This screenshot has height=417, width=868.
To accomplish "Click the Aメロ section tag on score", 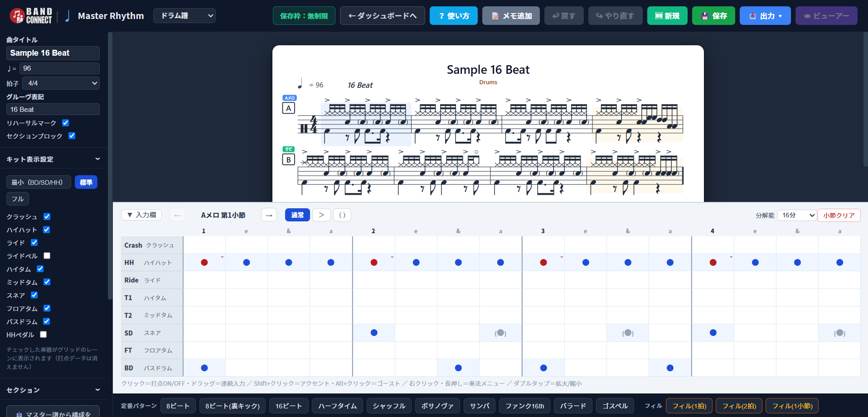I will coord(290,98).
